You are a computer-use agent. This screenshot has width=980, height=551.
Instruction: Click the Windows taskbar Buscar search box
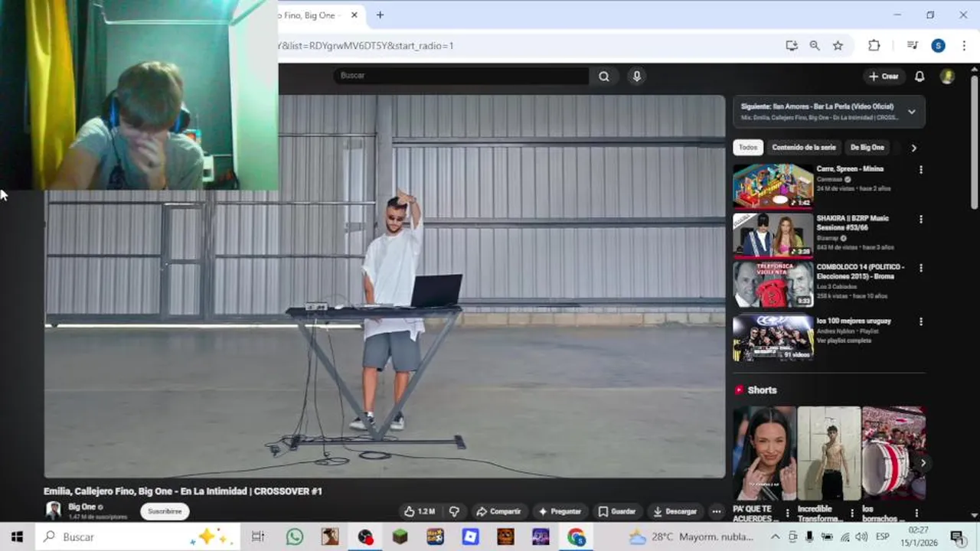click(137, 537)
